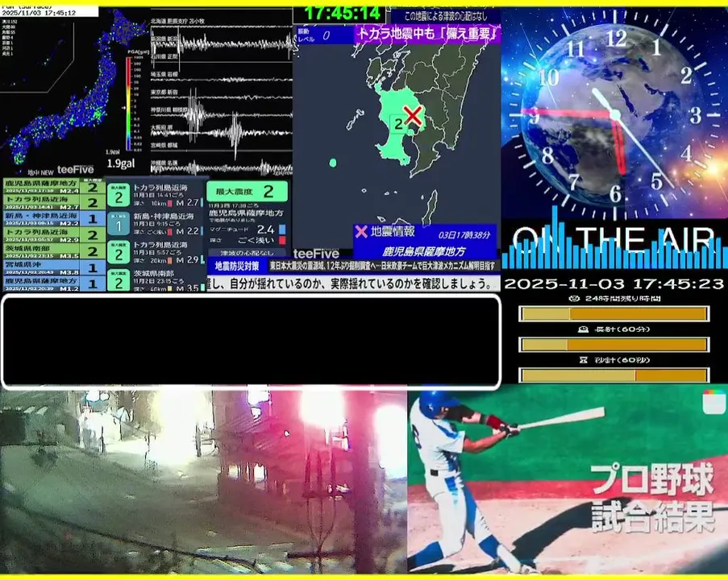Click the 東日本大震災 news headline ticker
Viewport: 728px width, 580px height.
[383, 266]
